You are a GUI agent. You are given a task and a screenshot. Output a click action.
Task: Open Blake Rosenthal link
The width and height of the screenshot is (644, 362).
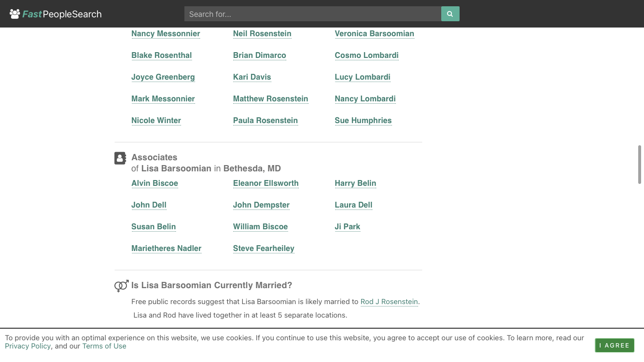162,55
